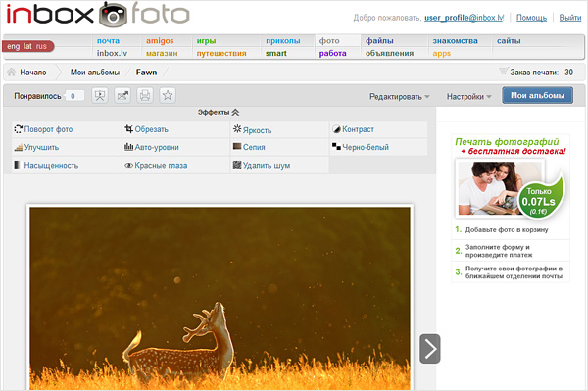Click the Понравилось count 0 box

click(x=73, y=96)
